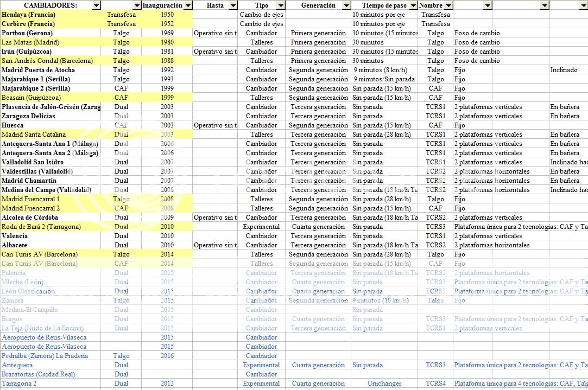Open the CAMBIADORES column filter dropdown
Screen dimensions: 588x390
point(96,5)
